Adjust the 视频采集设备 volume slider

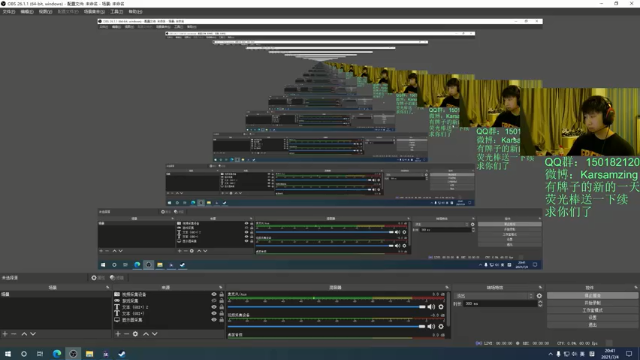(x=327, y=327)
